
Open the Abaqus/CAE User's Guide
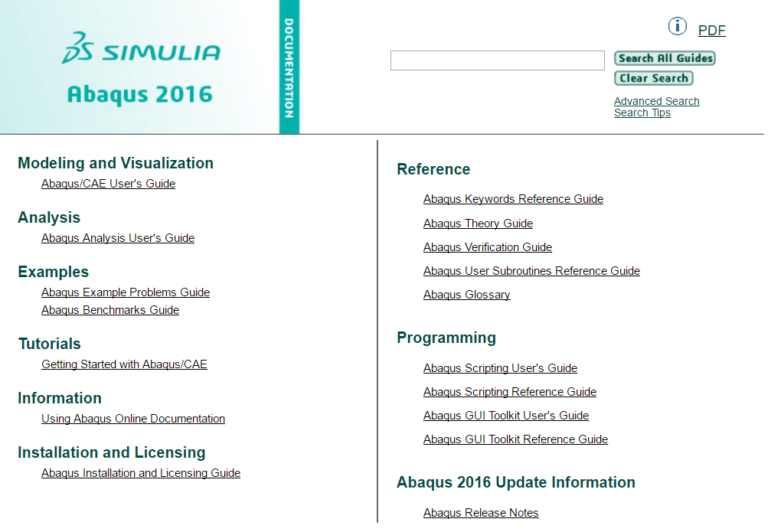pyautogui.click(x=108, y=184)
